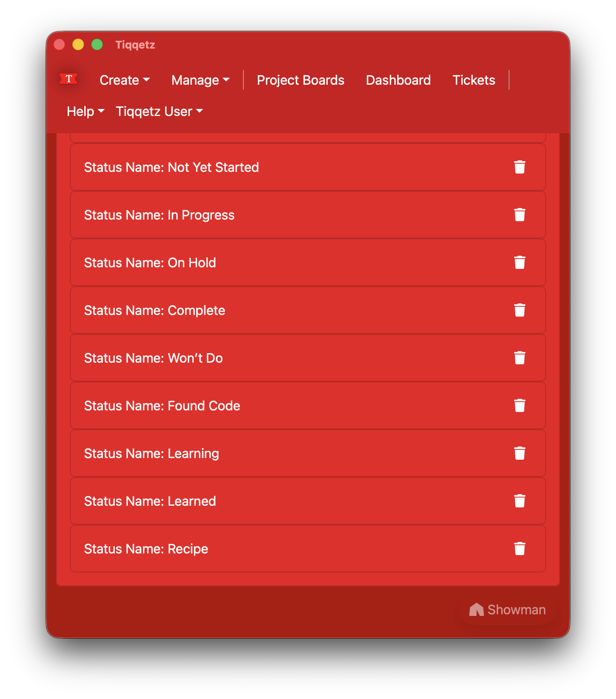
Task: Delete the Won't Do status
Action: [519, 358]
